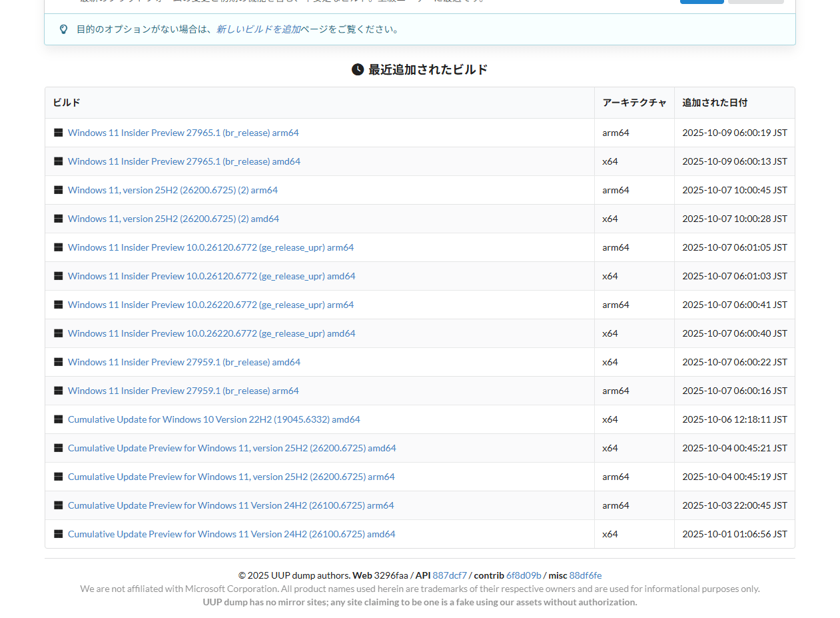Open Insider Preview 10.0.26220.6772 ge_release_upr arm64
The image size is (840, 618).
click(210, 305)
